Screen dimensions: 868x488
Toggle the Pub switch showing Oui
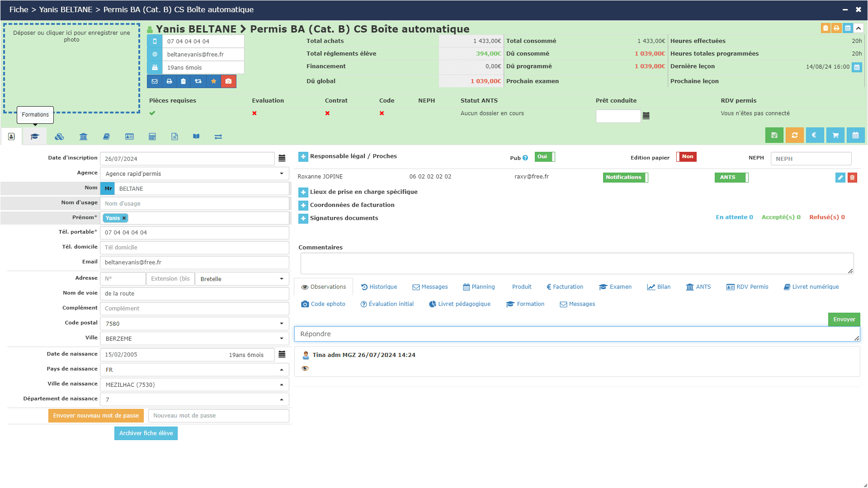[x=545, y=157]
